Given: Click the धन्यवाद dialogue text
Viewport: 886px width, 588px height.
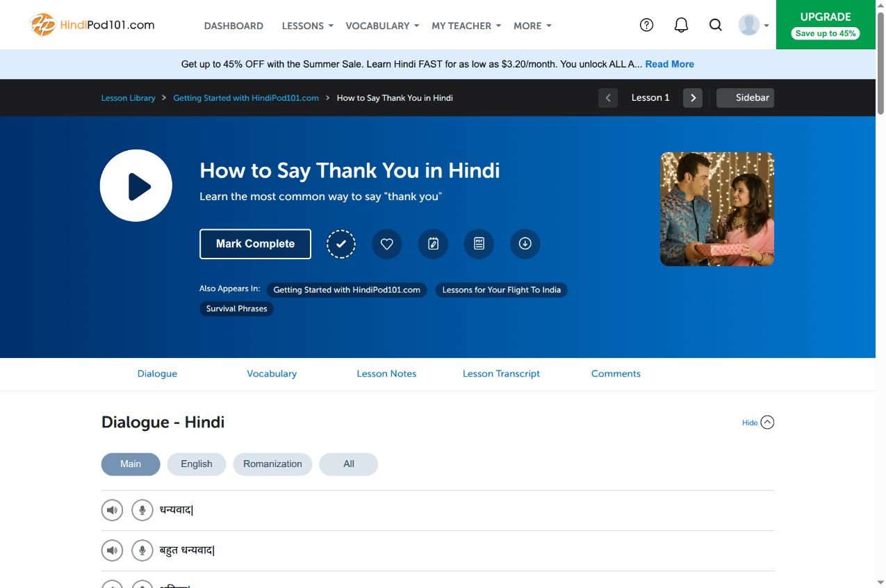Looking at the screenshot, I should [177, 510].
